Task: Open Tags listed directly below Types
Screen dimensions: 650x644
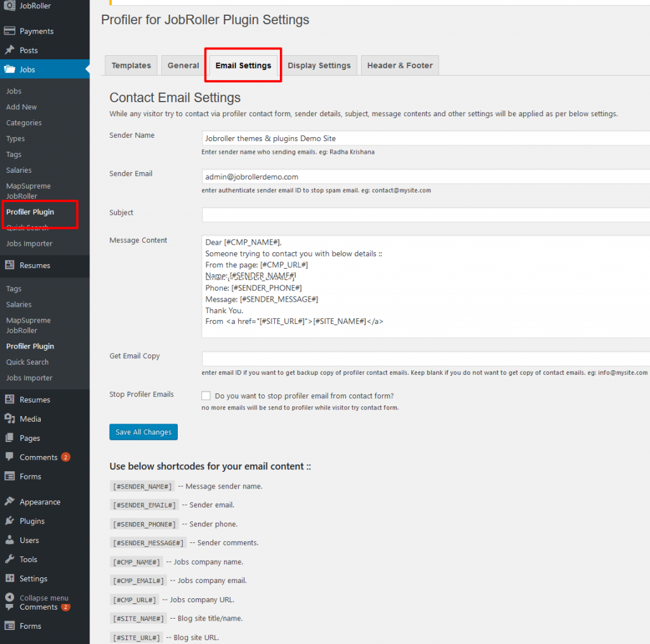Action: point(14,154)
